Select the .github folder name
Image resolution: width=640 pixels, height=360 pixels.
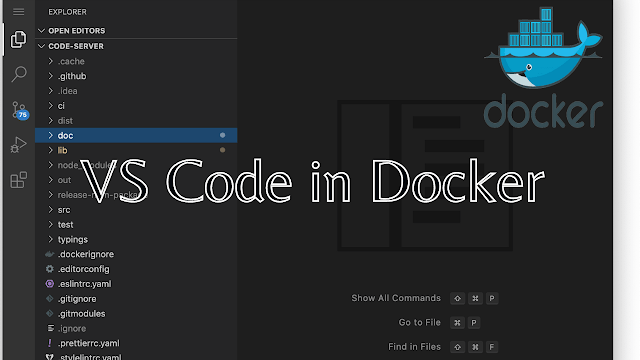pos(72,76)
